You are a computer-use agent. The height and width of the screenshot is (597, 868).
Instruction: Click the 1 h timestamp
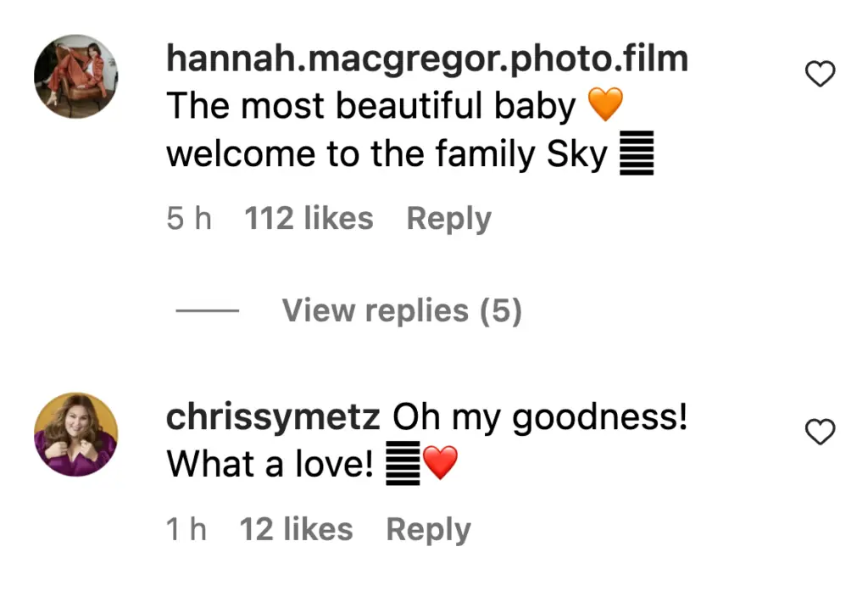click(186, 530)
